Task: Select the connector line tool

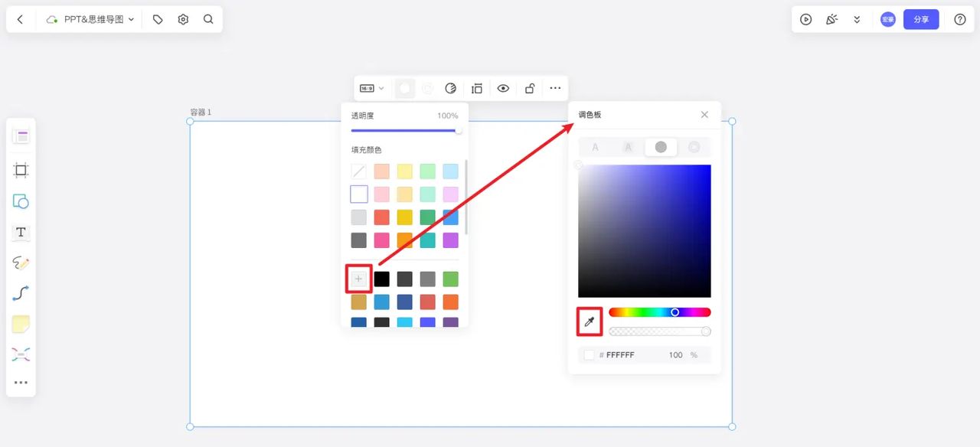Action: [x=21, y=293]
